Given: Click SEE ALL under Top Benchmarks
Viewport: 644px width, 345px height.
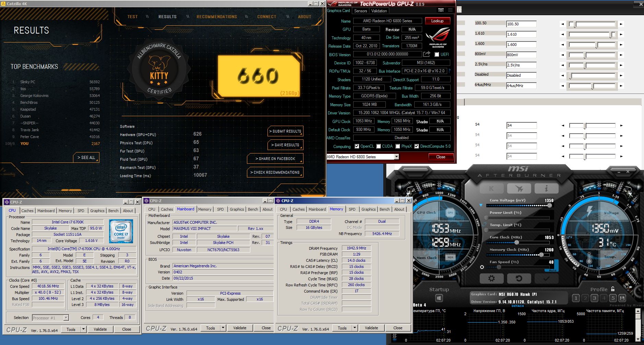Looking at the screenshot, I should [86, 158].
